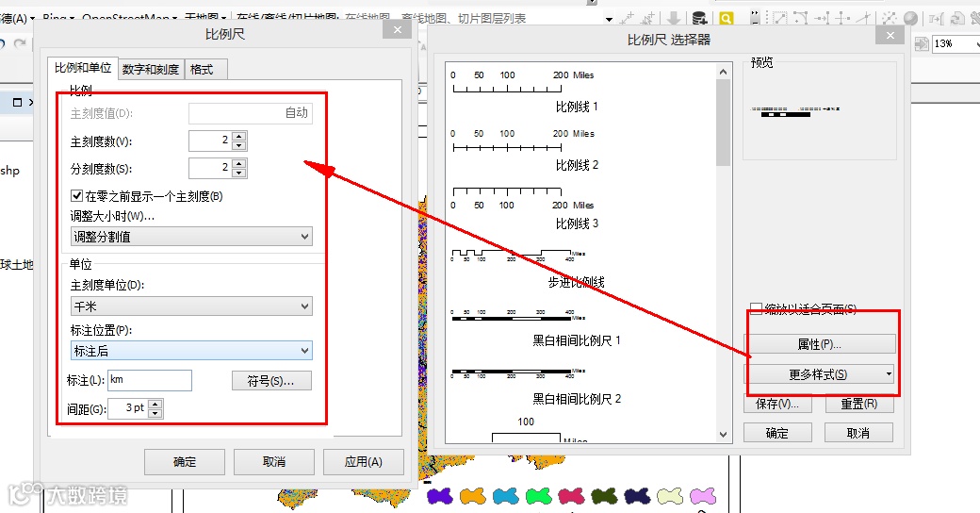Click the grey sphere icon in toolbar

(x=910, y=18)
